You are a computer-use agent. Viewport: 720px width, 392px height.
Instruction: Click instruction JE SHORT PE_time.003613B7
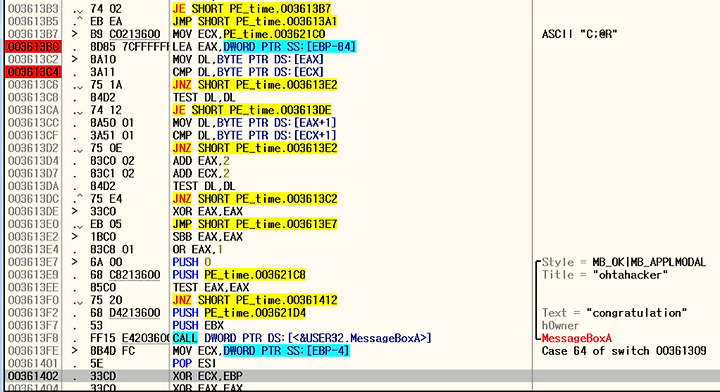point(252,9)
